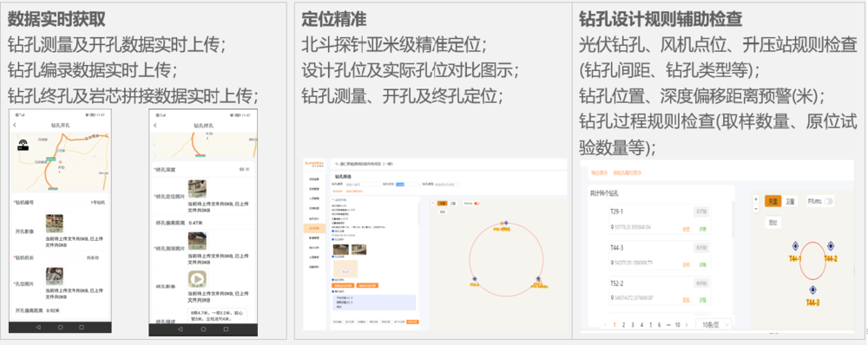This screenshot has height=345, width=868.
Task: Click the FT2-2 borehole marker
Action: tap(475, 278)
